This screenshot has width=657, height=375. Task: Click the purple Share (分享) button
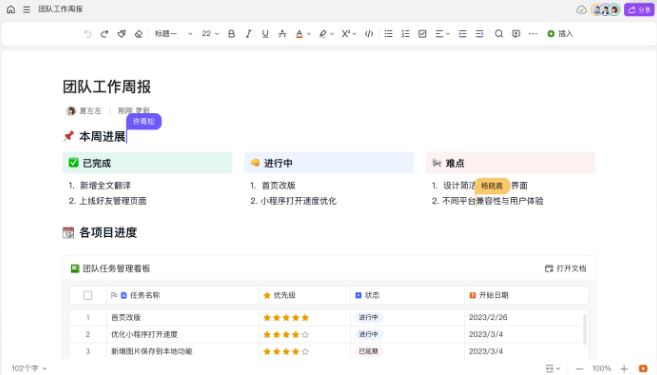639,10
